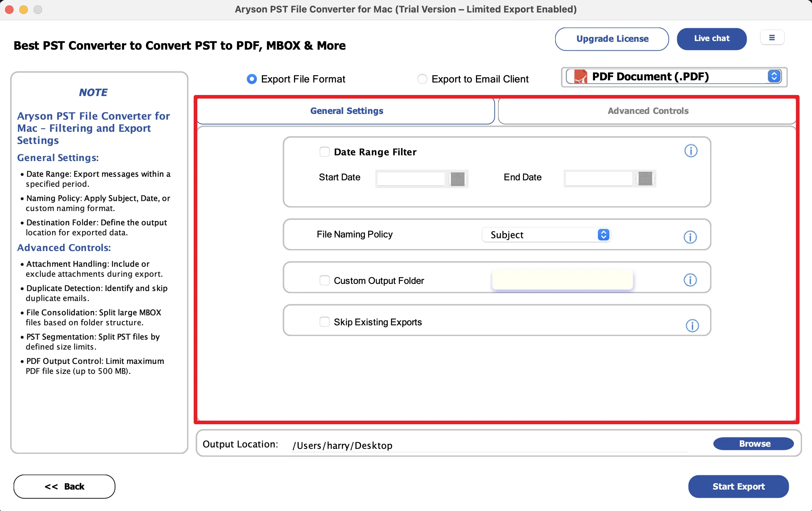Click the 'PST Segmentation' note line
Image resolution: width=812 pixels, height=511 pixels.
90,342
